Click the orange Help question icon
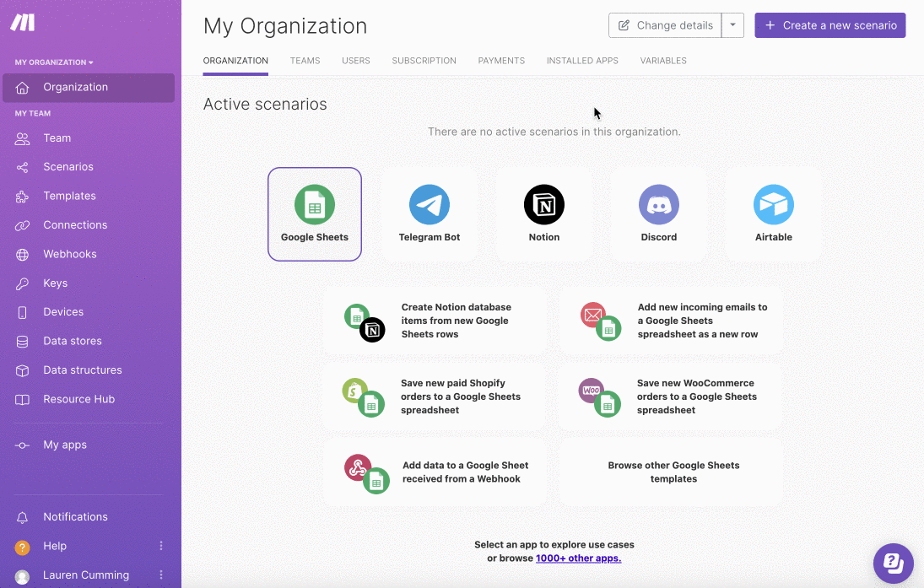The height and width of the screenshot is (588, 924). tap(23, 548)
